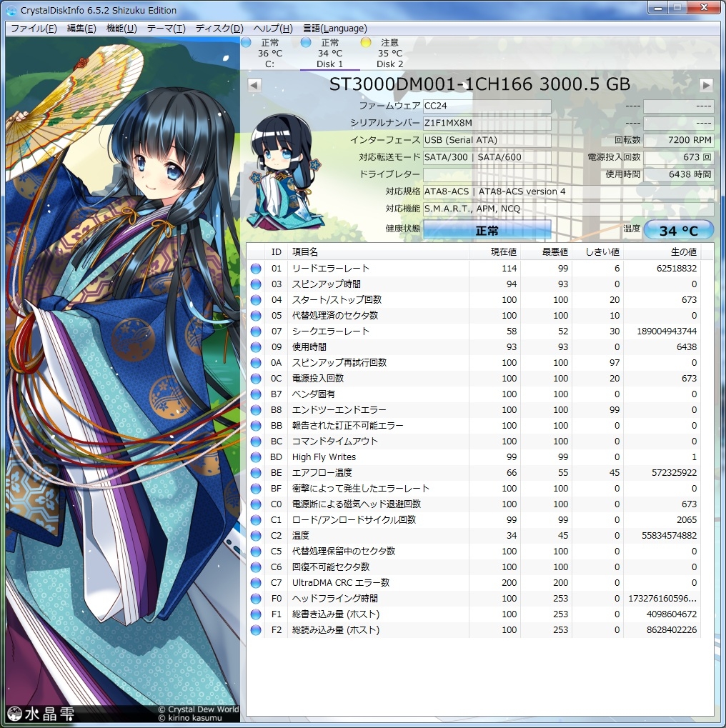Select the Disk 1 tab at 34 °C
726x728 pixels.
pyautogui.click(x=330, y=53)
